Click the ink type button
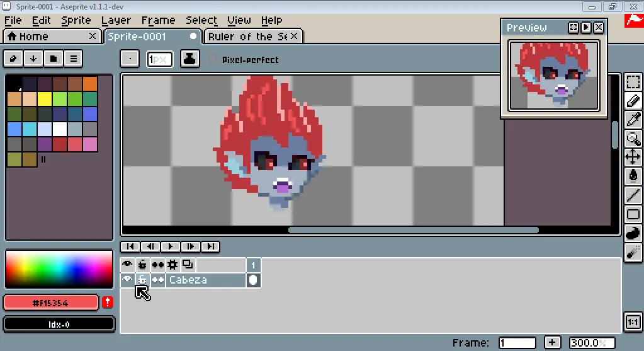The image size is (644, 351). pyautogui.click(x=189, y=59)
